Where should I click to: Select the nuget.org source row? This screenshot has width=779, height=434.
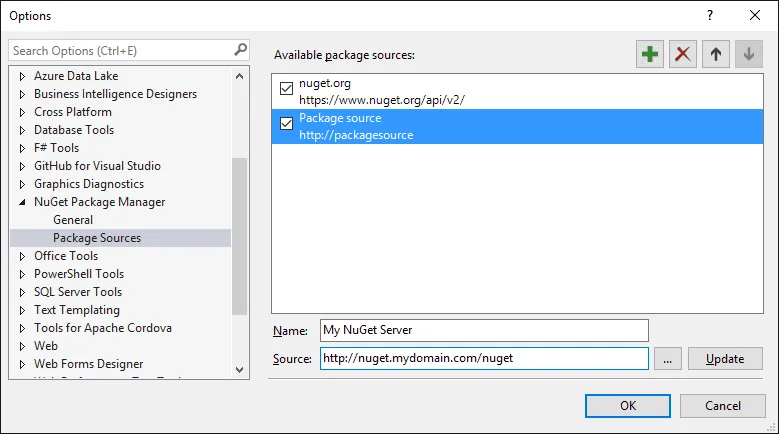coord(517,92)
